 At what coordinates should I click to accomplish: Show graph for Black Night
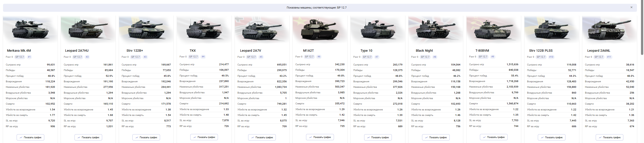pos(436,137)
